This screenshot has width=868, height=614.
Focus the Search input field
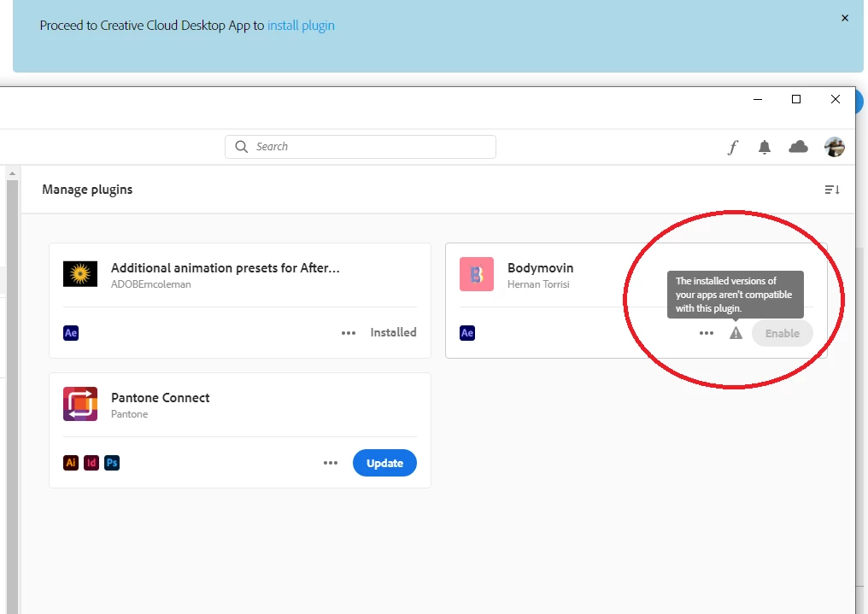pos(361,147)
